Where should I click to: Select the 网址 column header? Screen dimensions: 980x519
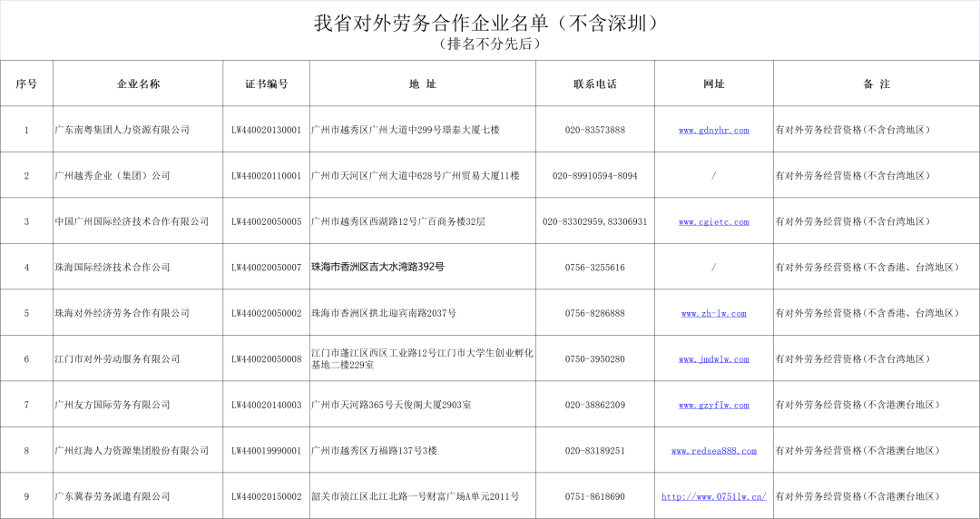click(714, 83)
